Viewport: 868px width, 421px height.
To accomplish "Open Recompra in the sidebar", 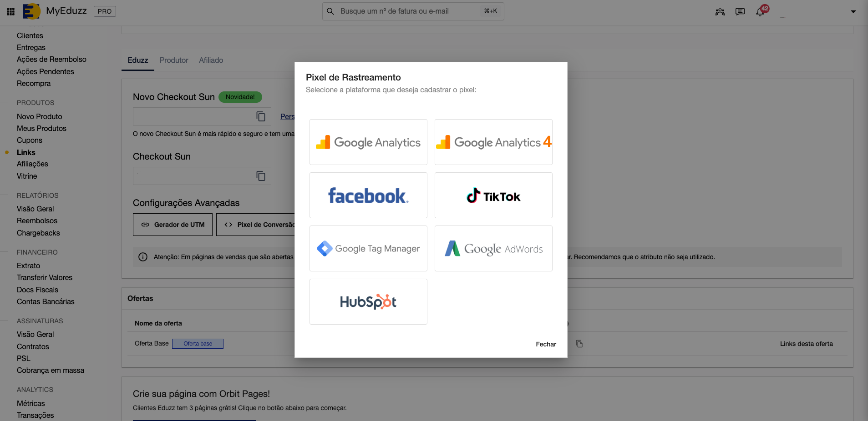I will (x=34, y=83).
